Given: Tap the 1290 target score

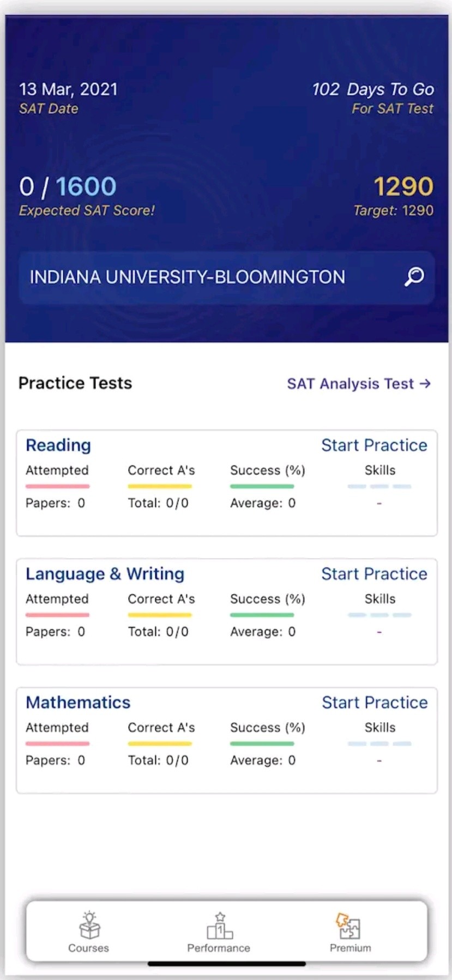Looking at the screenshot, I should click(x=403, y=187).
